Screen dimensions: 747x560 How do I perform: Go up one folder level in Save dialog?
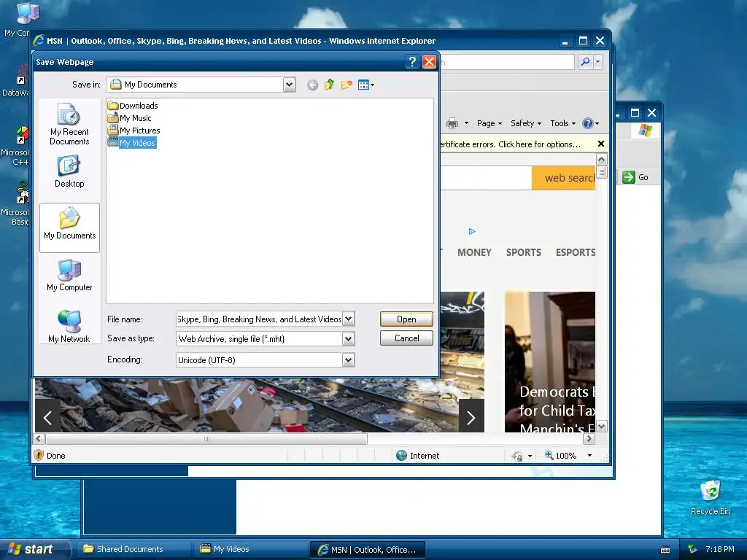click(x=329, y=85)
